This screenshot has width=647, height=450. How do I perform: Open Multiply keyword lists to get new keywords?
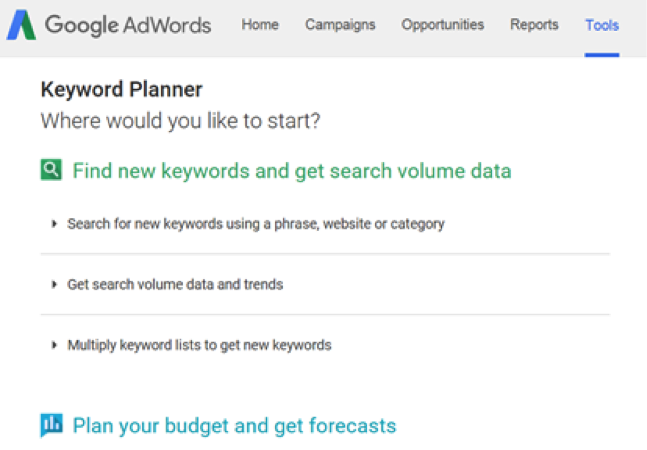[199, 345]
